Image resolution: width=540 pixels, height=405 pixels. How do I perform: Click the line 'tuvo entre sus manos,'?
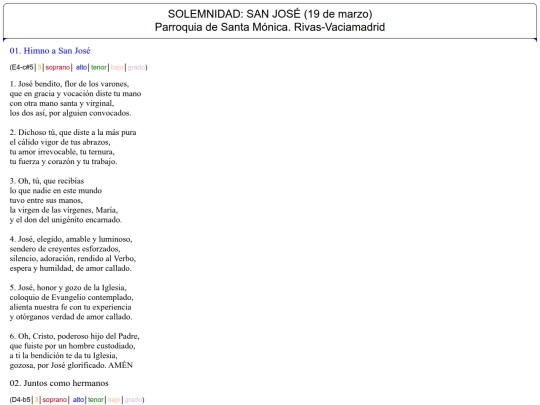(46, 200)
